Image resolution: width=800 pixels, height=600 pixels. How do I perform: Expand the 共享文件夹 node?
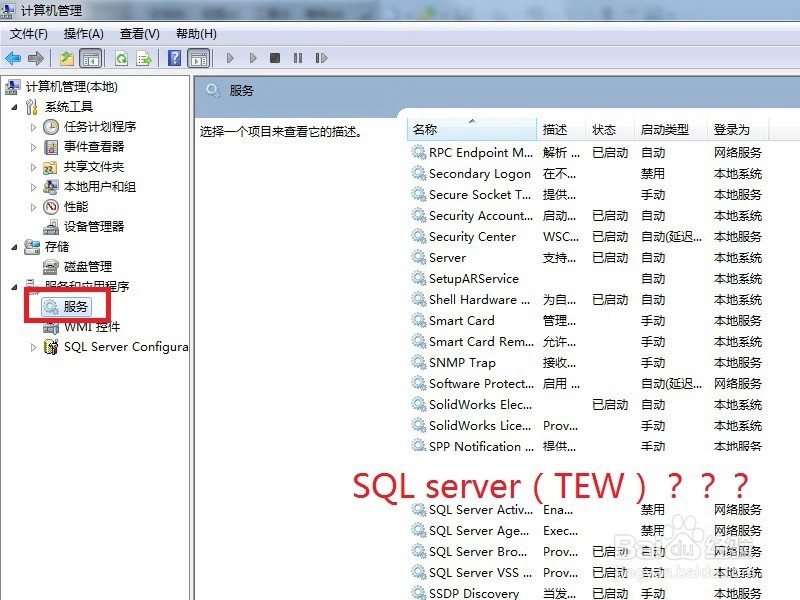pyautogui.click(x=34, y=167)
